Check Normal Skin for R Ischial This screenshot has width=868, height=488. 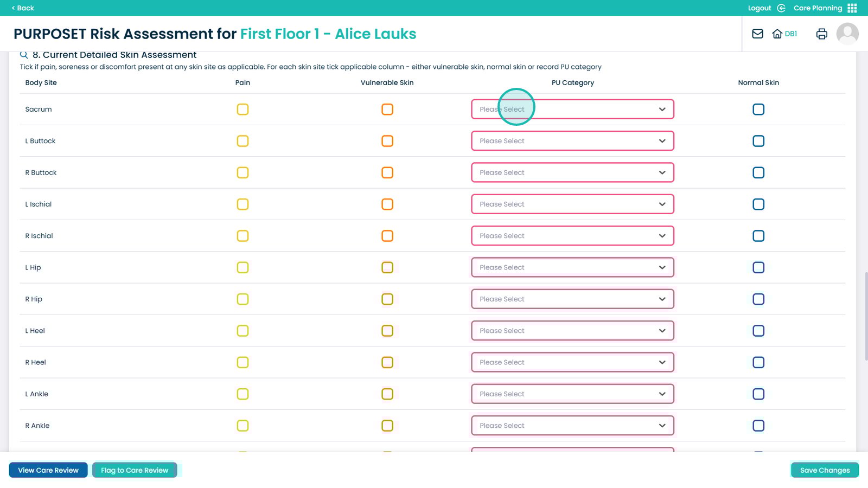coord(758,236)
